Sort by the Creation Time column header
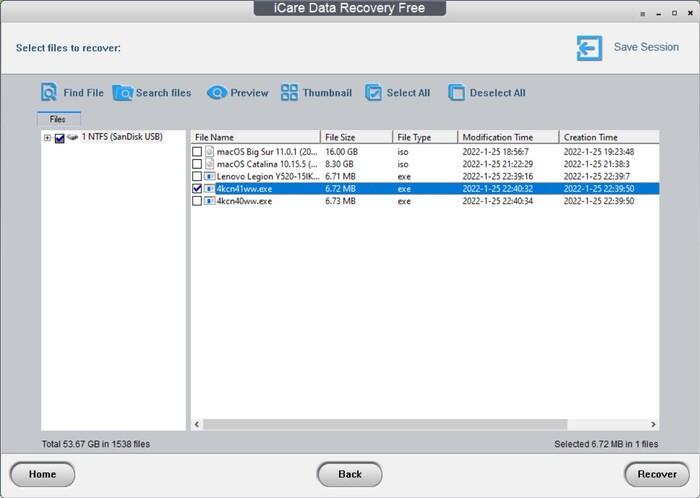The height and width of the screenshot is (498, 700). point(609,137)
